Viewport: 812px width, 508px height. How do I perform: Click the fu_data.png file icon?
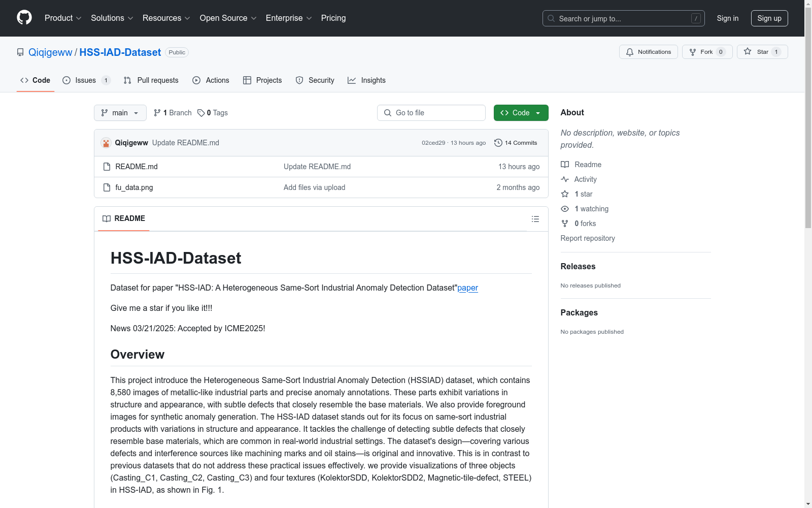[x=107, y=187]
